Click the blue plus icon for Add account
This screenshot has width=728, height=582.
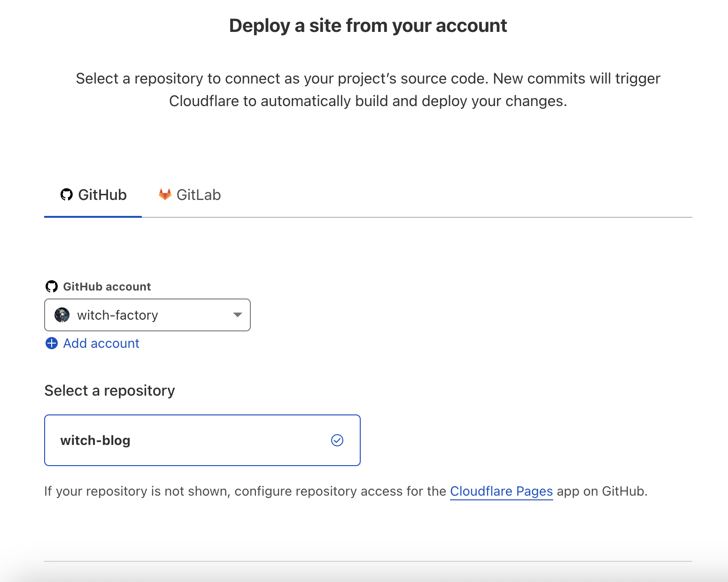(x=52, y=343)
